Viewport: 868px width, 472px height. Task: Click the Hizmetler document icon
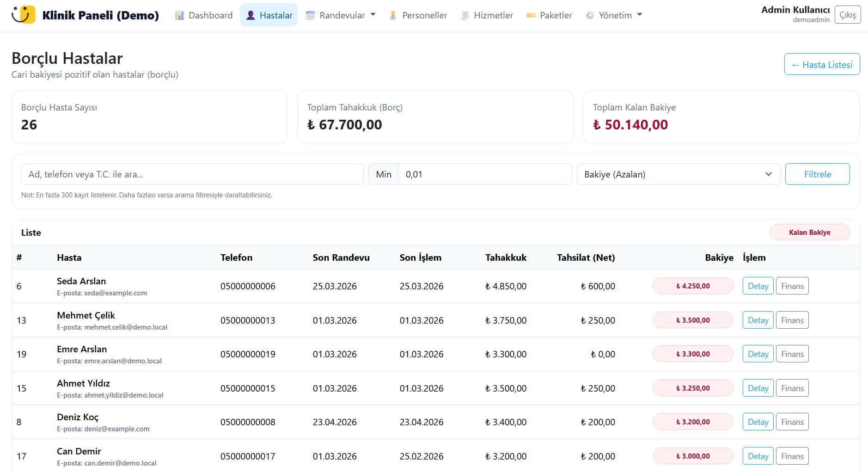click(465, 15)
